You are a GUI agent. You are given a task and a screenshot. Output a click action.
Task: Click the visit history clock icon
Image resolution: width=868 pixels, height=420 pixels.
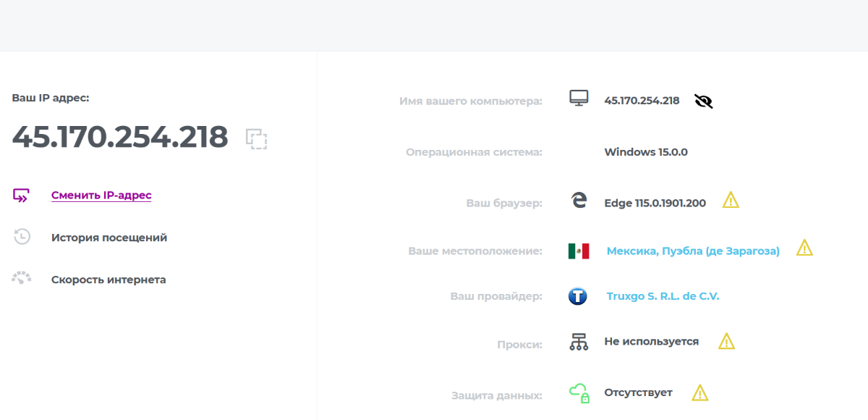point(22,237)
